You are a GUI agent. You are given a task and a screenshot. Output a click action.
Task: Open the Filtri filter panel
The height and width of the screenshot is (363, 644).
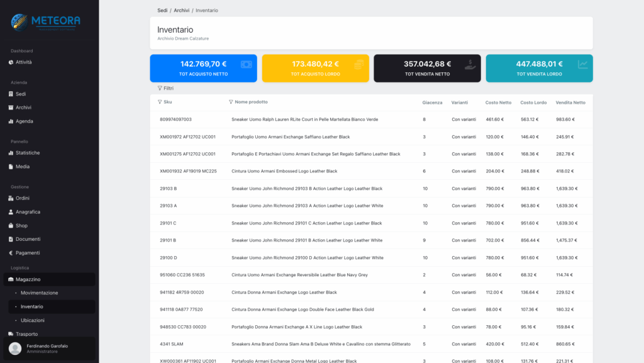(165, 89)
